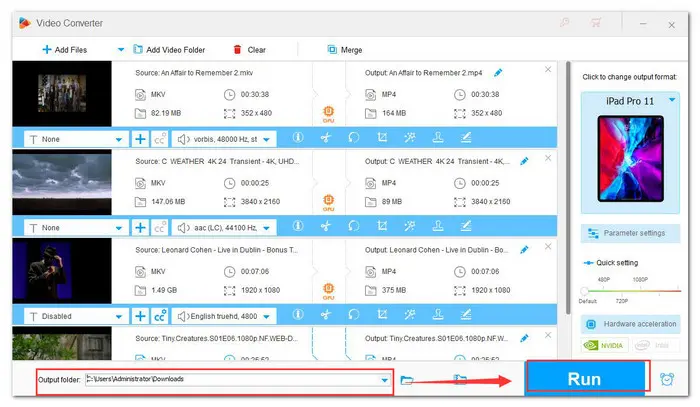The image size is (700, 407).
Task: Add subtitle plus button for An Affair row
Action: coord(140,139)
